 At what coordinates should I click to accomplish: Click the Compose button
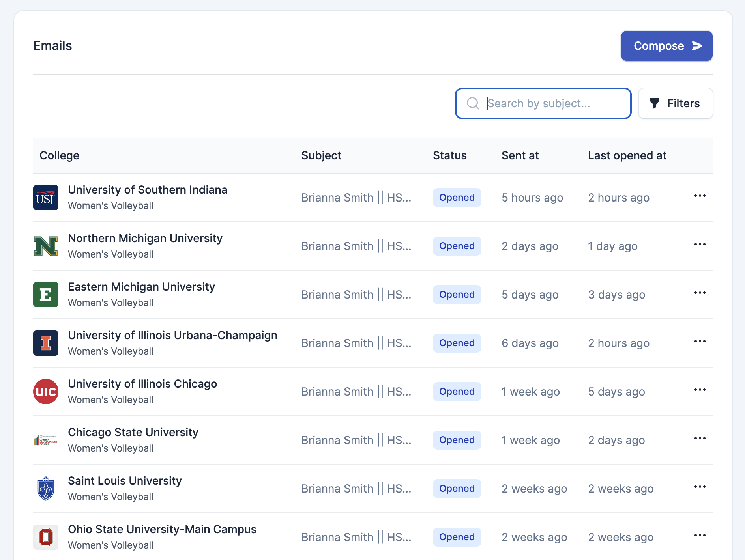click(x=666, y=45)
